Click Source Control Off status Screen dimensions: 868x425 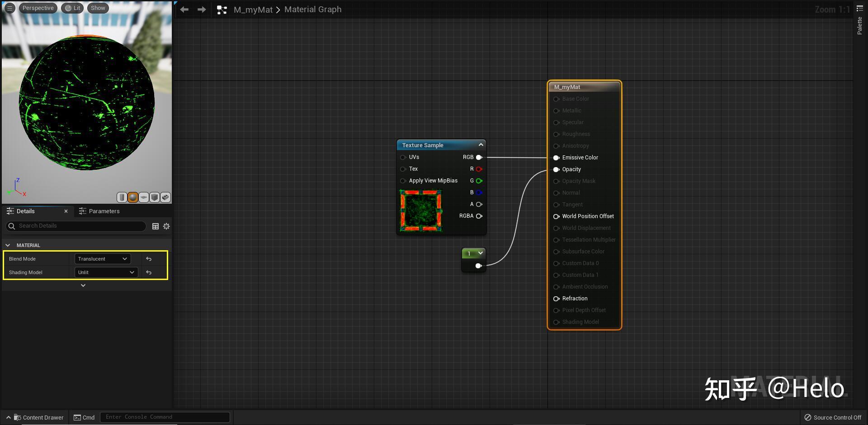point(833,417)
